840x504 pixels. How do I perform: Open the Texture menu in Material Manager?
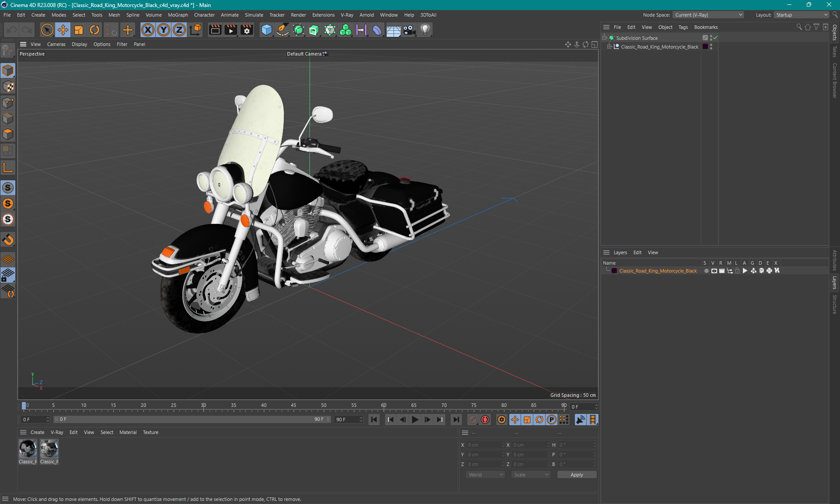[150, 432]
